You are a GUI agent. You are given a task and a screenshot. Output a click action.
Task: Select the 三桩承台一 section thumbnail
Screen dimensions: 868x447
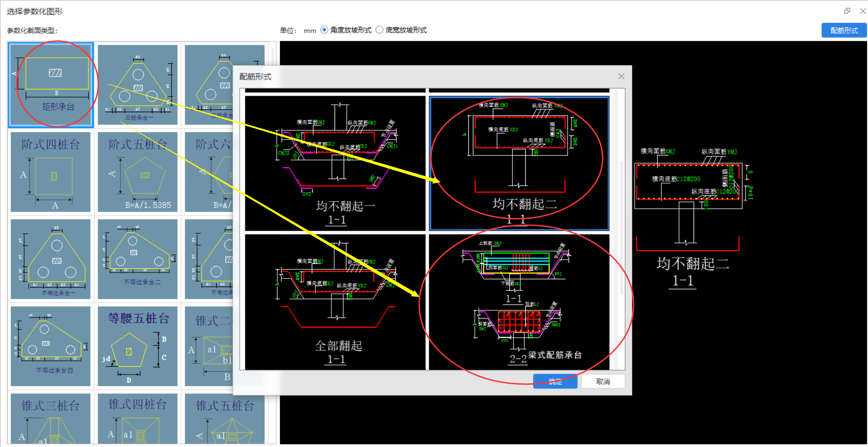(137, 85)
